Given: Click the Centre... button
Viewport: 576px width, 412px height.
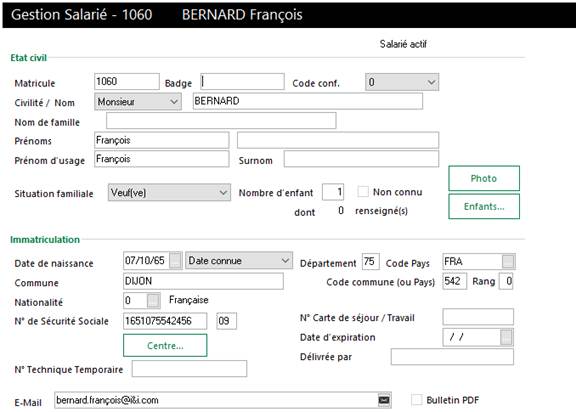Looking at the screenshot, I should pos(165,346).
